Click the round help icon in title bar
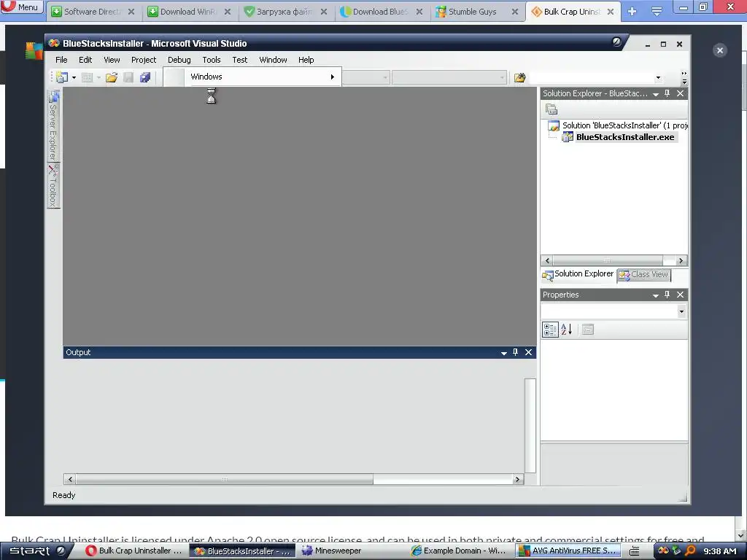The height and width of the screenshot is (560, 747). pos(616,42)
